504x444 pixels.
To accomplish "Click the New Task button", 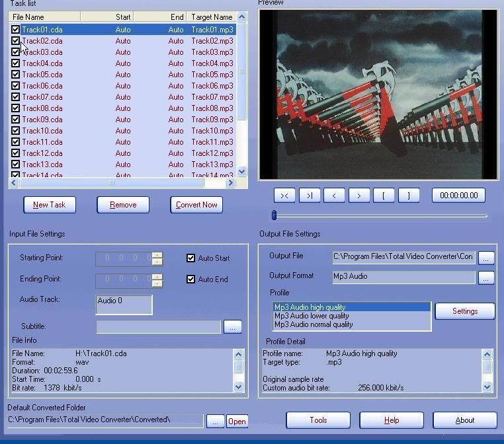I will tap(50, 205).
